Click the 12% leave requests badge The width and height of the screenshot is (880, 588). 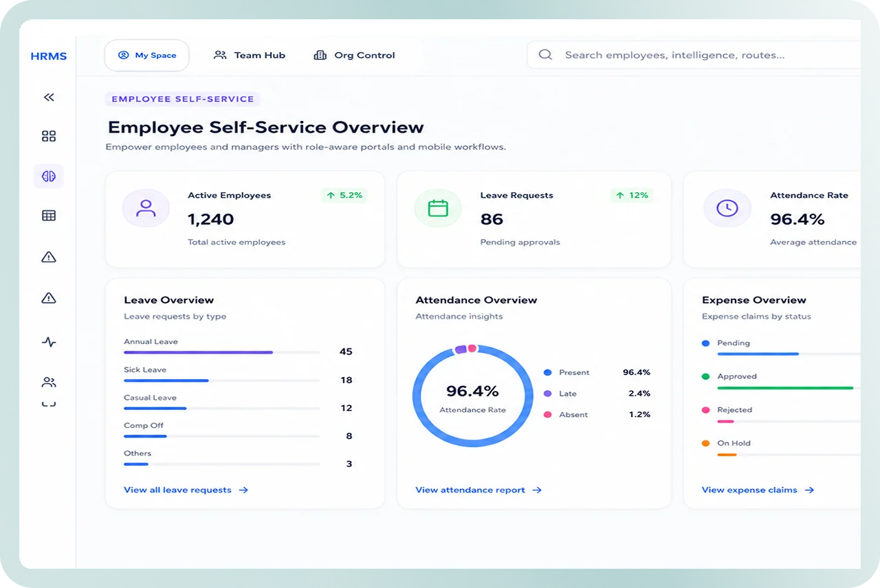[x=632, y=195]
